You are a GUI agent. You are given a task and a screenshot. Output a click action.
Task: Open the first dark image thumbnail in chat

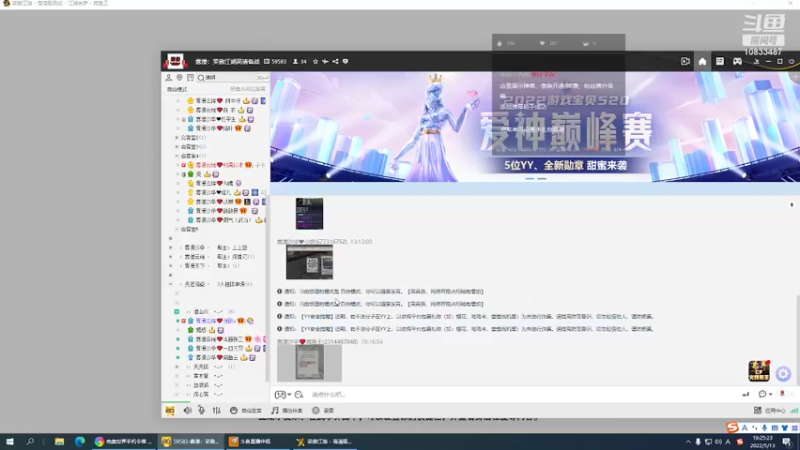click(309, 214)
